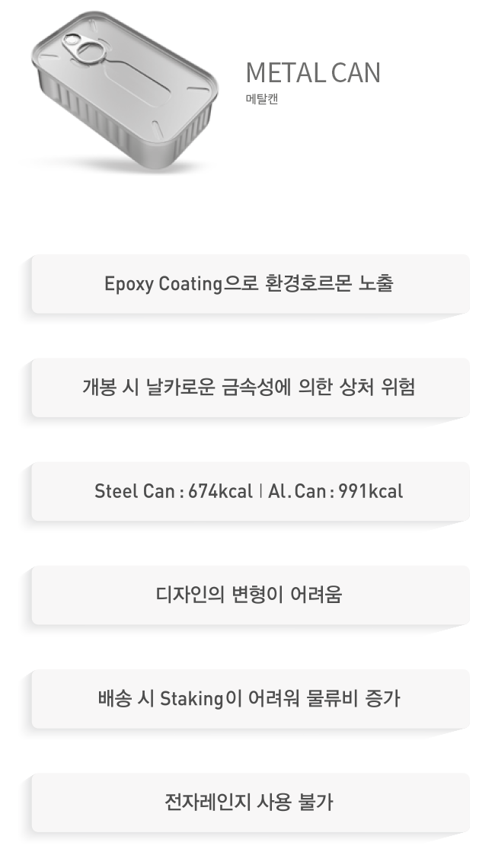Select the METAL CAN heading
The height and width of the screenshot is (868, 495).
[312, 73]
